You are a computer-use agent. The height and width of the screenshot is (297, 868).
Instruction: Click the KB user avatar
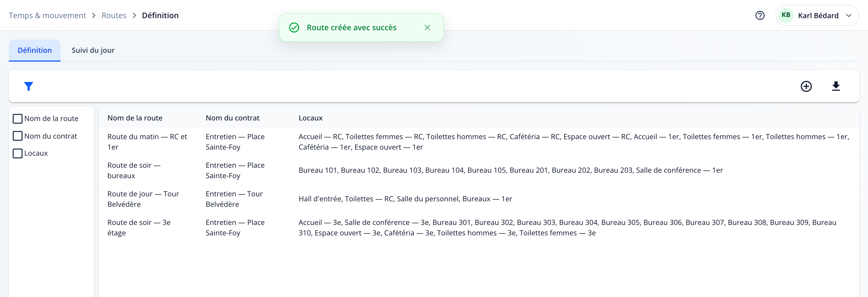coord(786,15)
